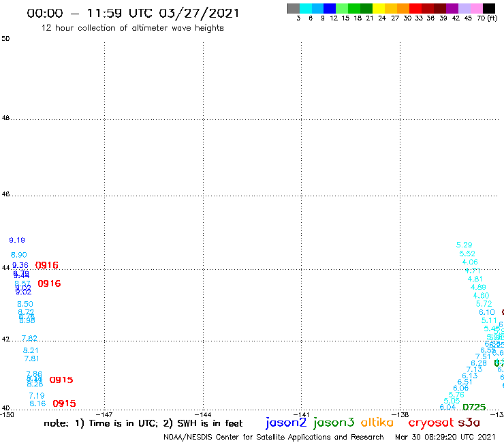
Task: Click the NOAA/NESDIS Center credit line
Action: (274, 437)
